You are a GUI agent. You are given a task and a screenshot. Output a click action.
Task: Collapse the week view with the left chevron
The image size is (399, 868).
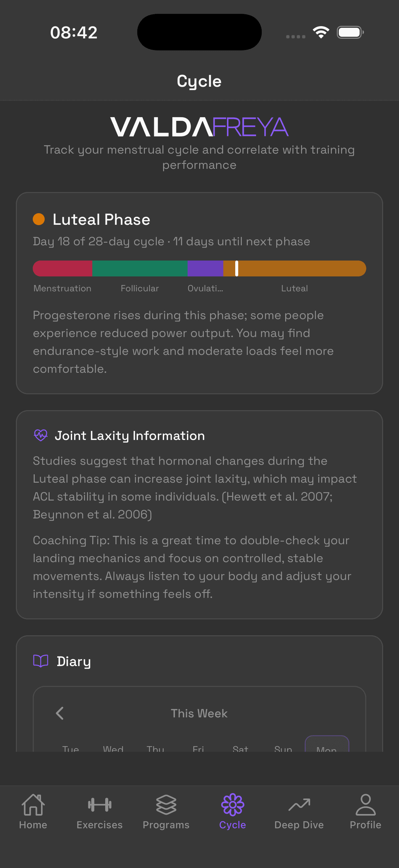point(60,713)
